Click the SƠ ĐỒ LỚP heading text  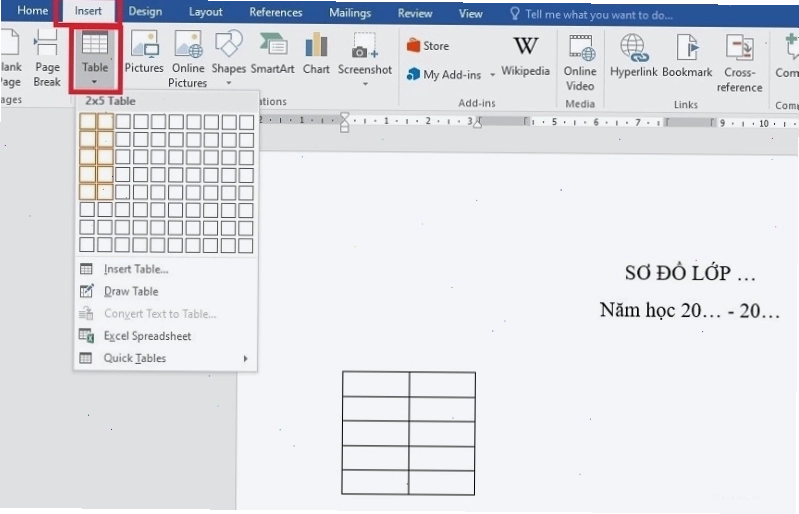click(x=690, y=274)
